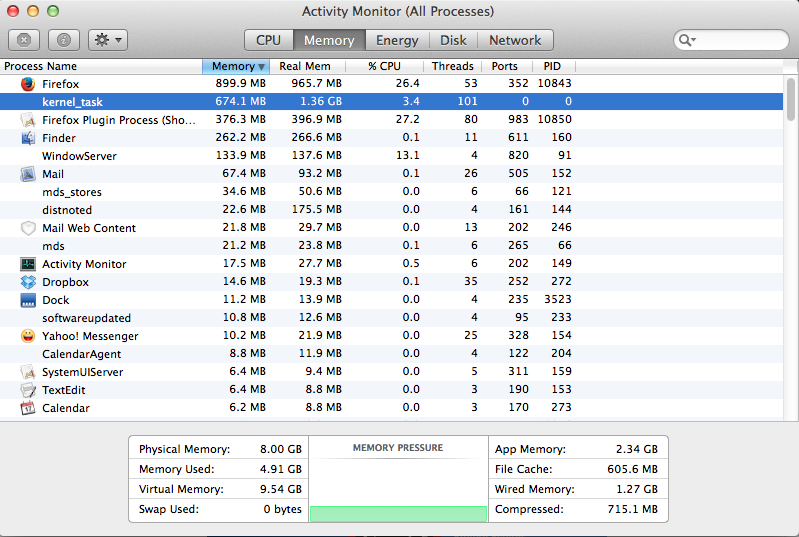Select the kernel_task row

[391, 101]
